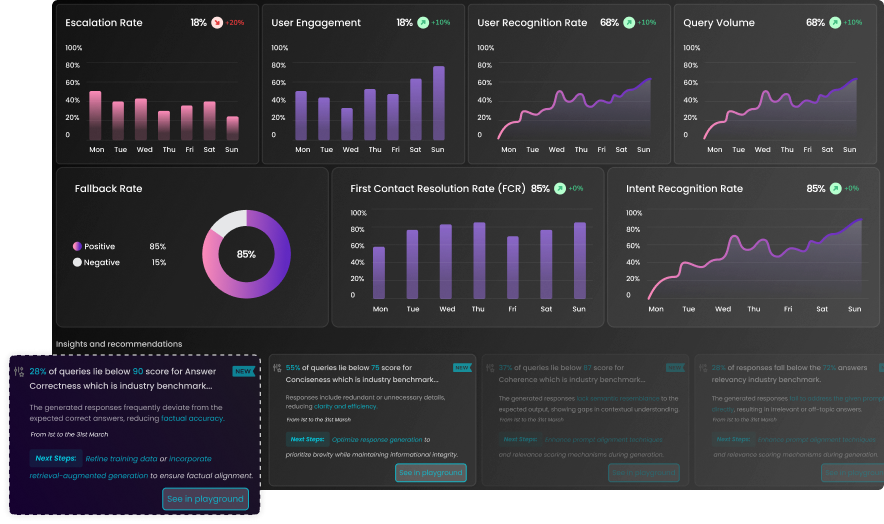
Task: Click the red downtrend icon on Escalation Rate
Action: [217, 22]
